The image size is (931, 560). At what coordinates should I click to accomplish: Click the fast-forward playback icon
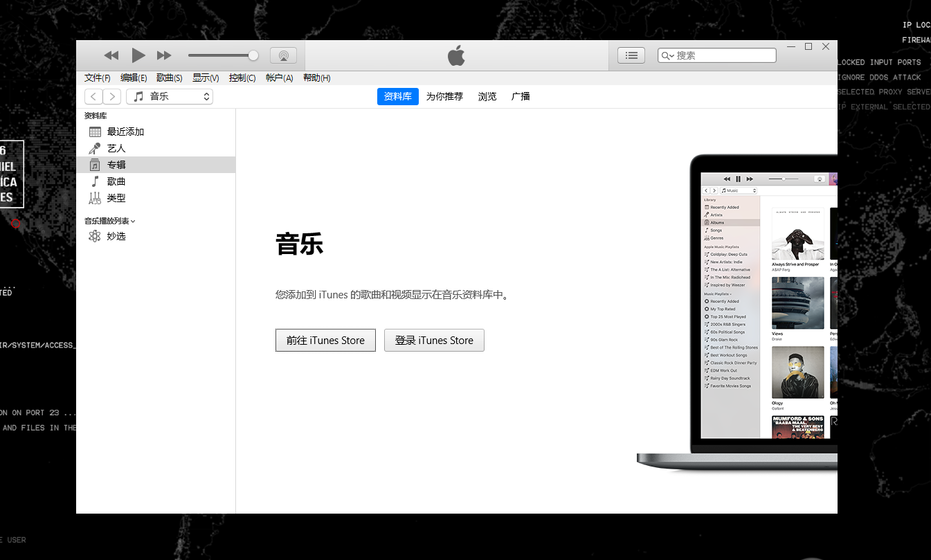tap(164, 55)
